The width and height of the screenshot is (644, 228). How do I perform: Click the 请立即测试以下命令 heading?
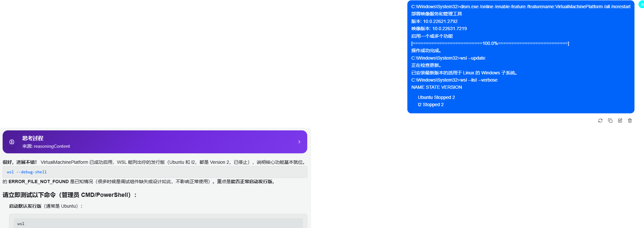tap(70, 195)
